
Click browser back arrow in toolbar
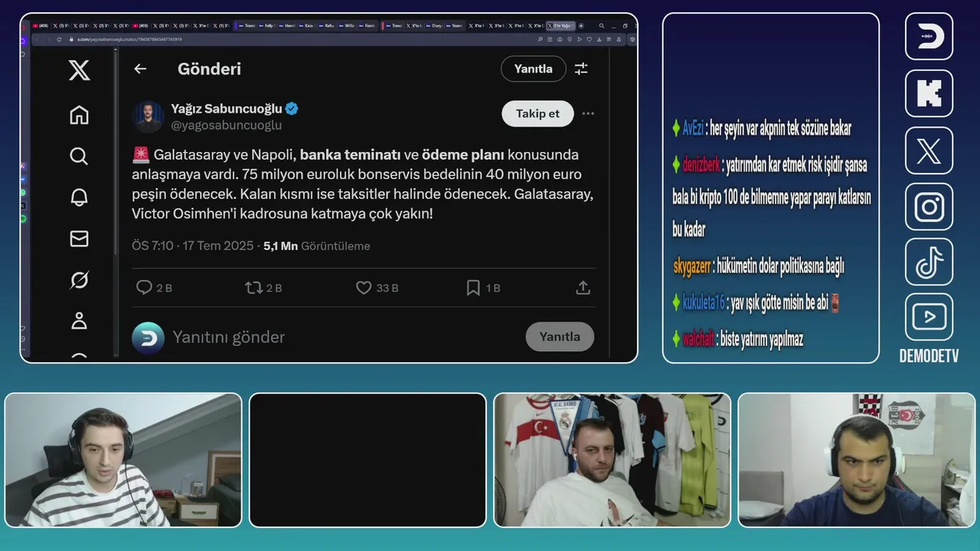(37, 39)
